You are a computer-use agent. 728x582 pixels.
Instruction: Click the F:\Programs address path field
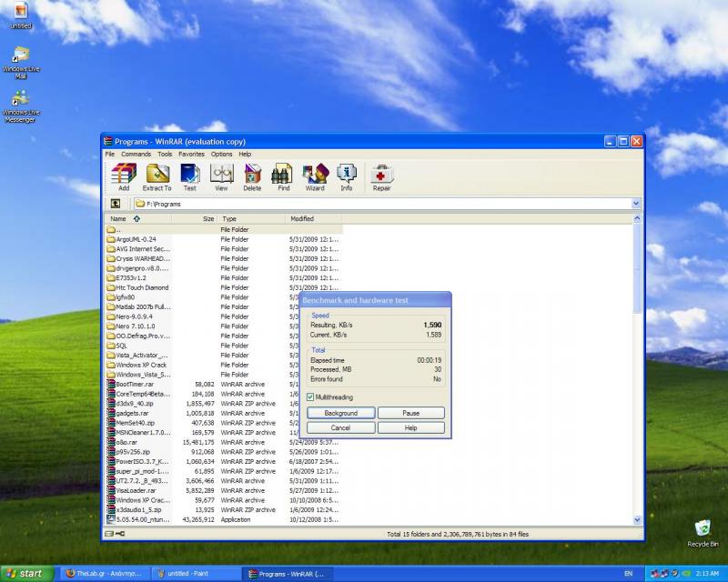pyautogui.click(x=382, y=204)
